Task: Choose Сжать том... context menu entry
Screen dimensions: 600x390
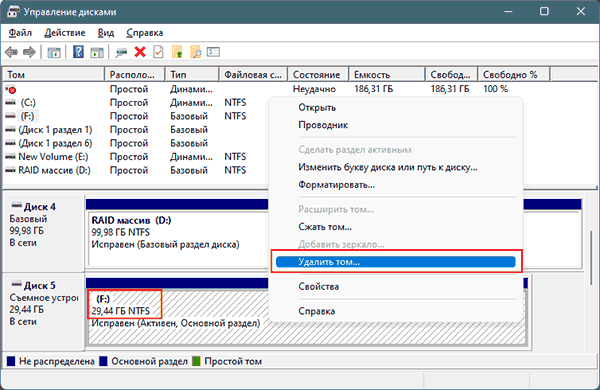Action: 325,227
